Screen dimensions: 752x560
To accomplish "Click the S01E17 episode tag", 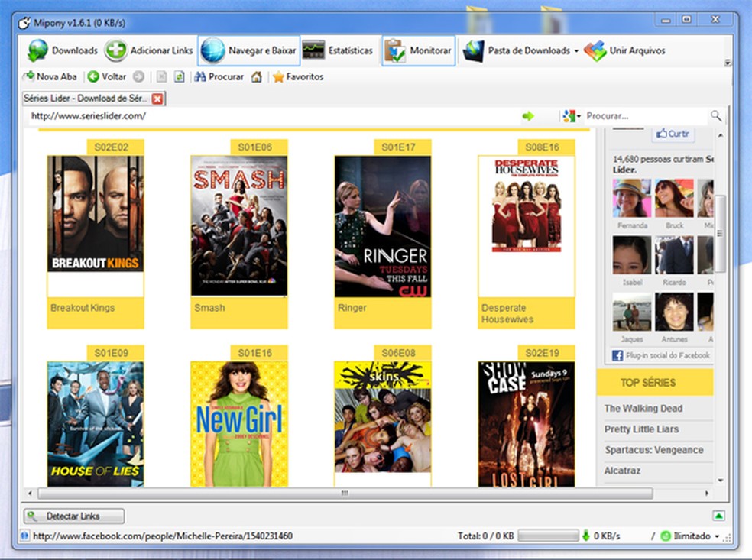I will tap(403, 147).
